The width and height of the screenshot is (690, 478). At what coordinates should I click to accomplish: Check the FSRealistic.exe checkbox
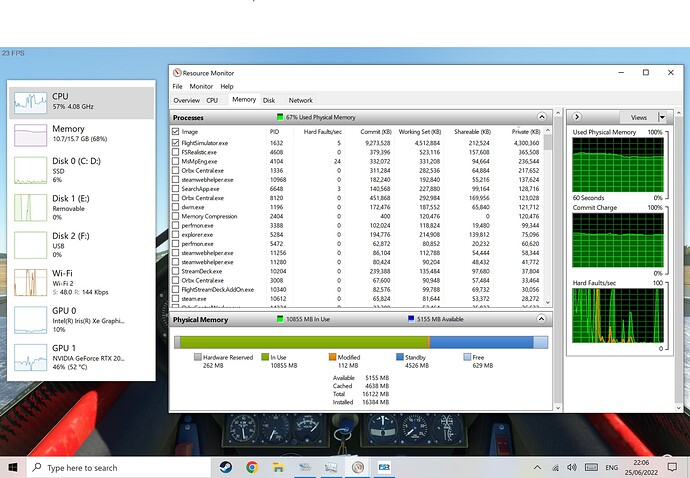176,152
